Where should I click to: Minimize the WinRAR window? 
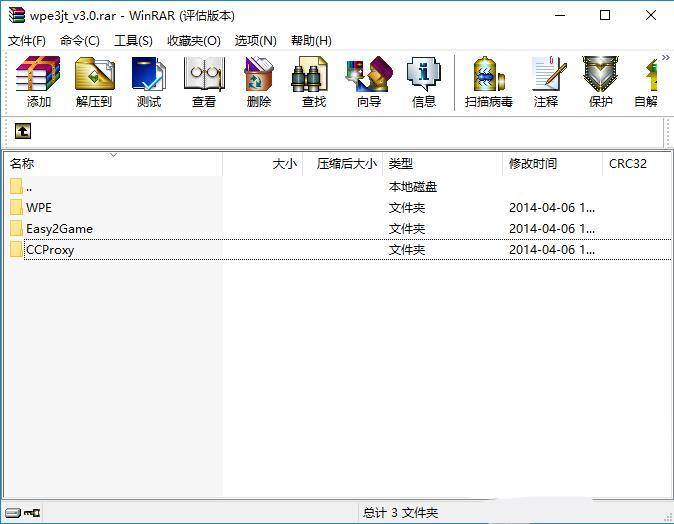coord(560,15)
